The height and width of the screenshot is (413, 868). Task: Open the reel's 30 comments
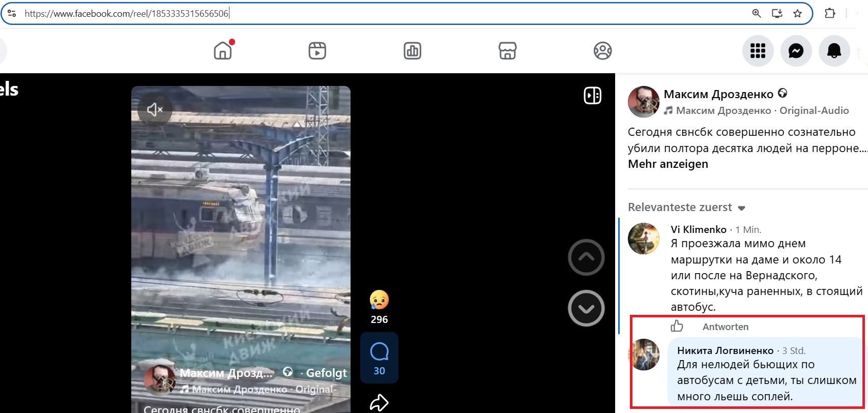point(379,358)
